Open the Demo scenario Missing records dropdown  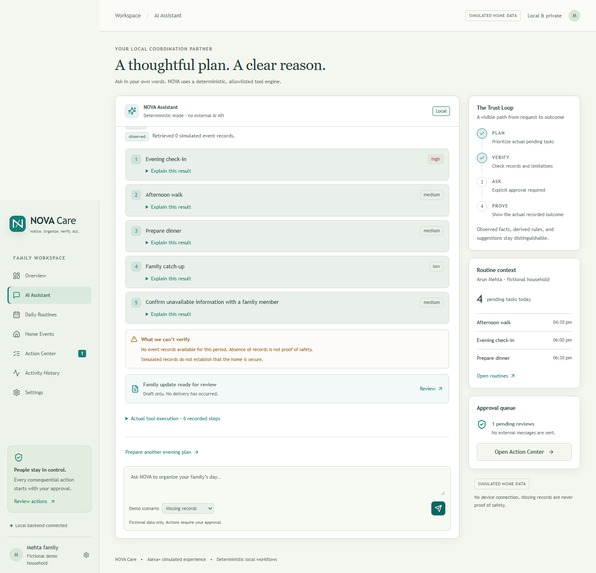[188, 508]
